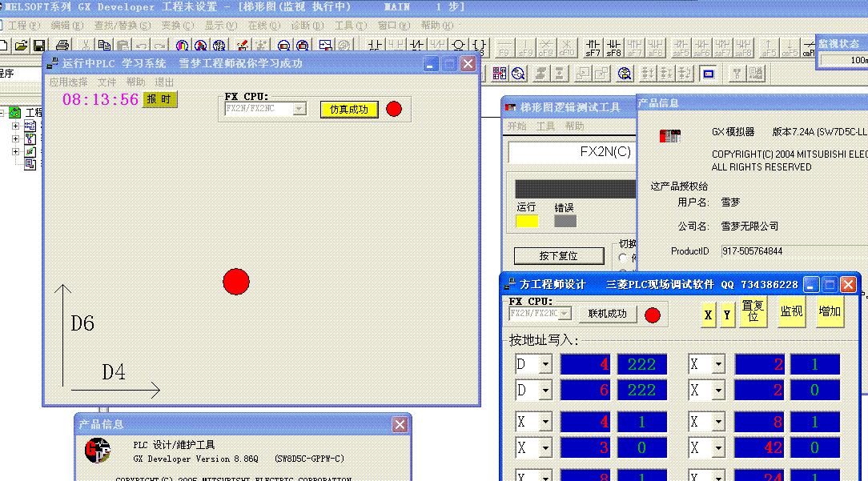This screenshot has width=868, height=481.
Task: Open the 工具 menu in ladder logic test tool
Action: 545,126
